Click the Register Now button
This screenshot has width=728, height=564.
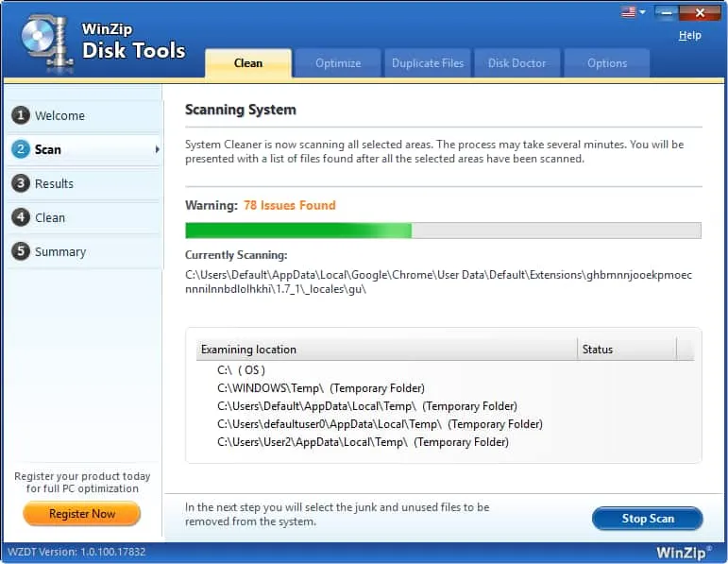82,514
